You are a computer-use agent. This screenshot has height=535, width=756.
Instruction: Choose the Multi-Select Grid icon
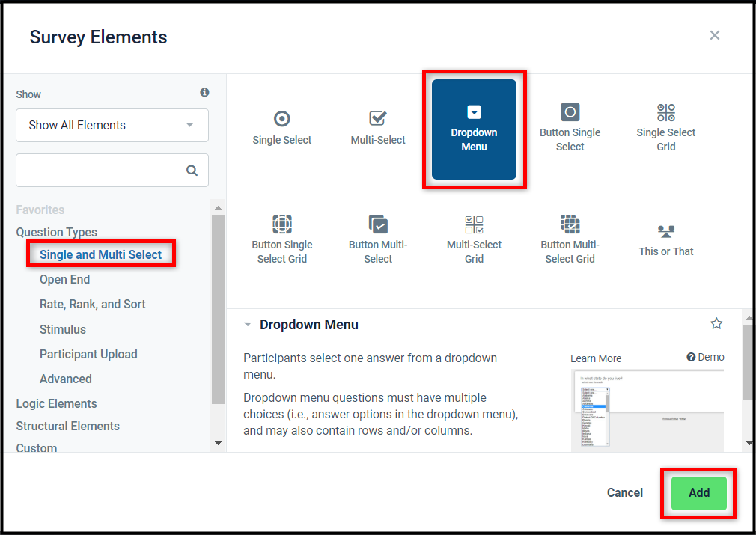click(x=474, y=224)
